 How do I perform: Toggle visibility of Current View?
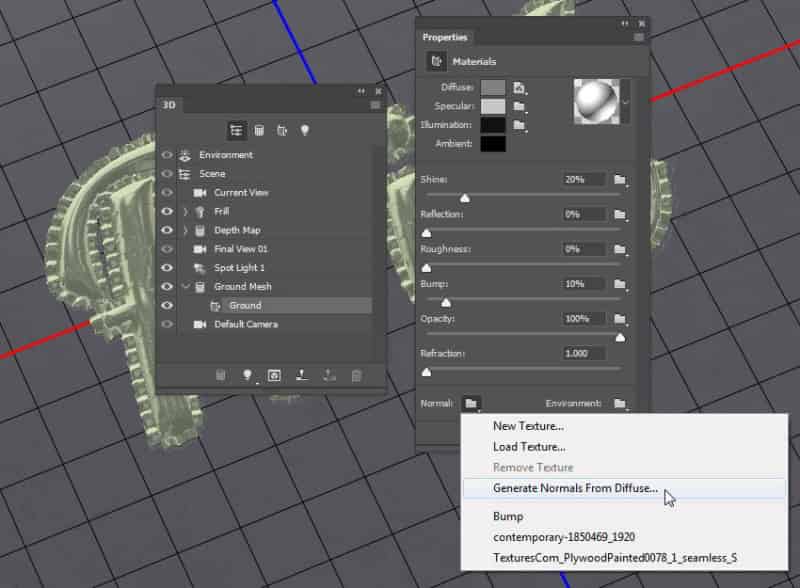click(167, 192)
